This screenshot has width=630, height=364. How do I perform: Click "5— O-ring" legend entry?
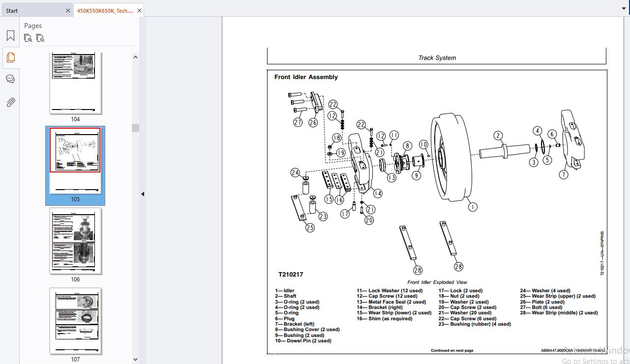coord(287,313)
